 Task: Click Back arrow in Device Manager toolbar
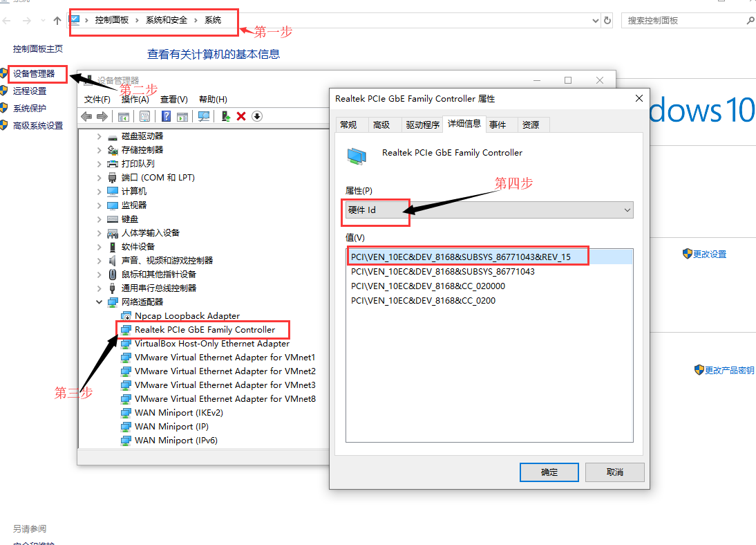click(86, 116)
